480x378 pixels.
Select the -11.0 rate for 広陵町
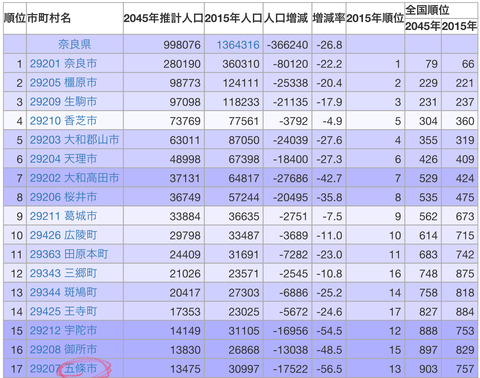[329, 235]
